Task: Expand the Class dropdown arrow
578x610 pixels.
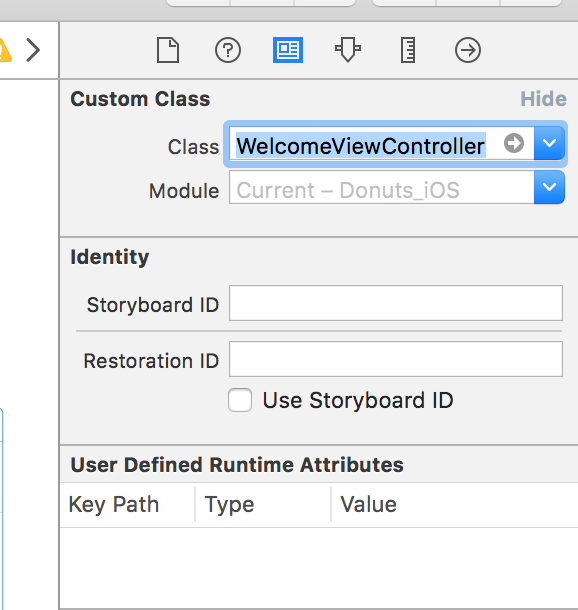Action: coord(549,143)
